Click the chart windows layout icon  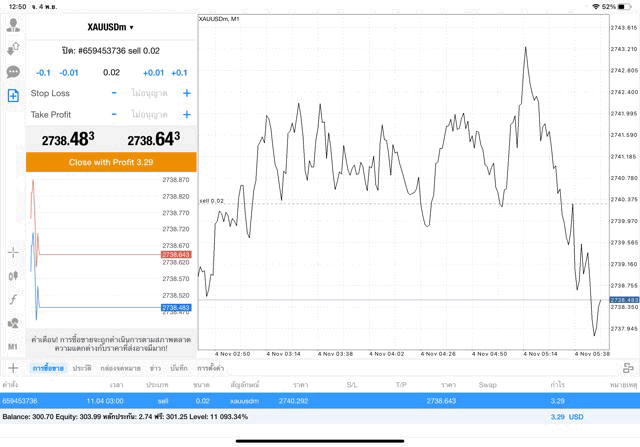coord(628,368)
